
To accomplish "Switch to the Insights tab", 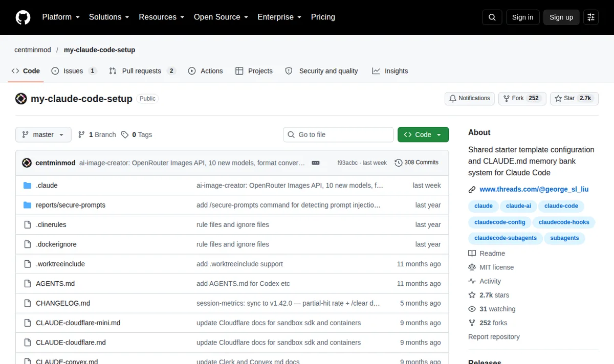I will (390, 71).
